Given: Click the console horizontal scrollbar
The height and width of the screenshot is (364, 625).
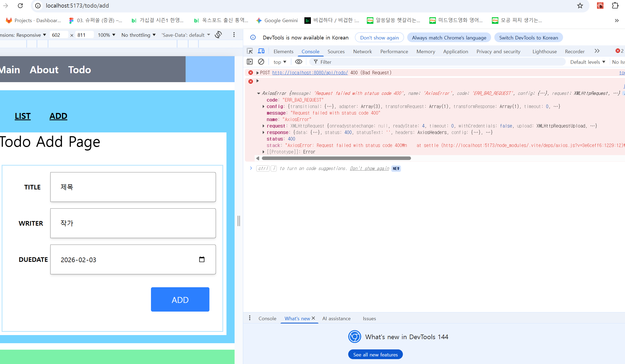Looking at the screenshot, I should [x=336, y=158].
